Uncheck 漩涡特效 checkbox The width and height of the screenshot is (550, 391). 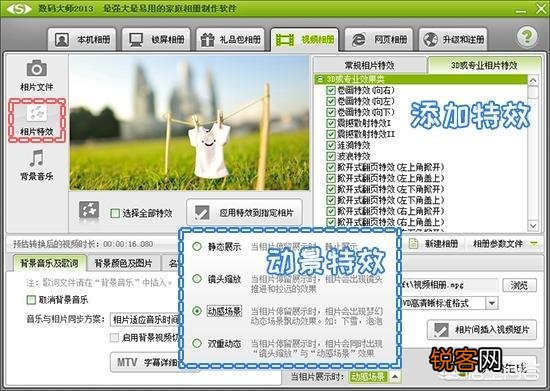coord(331,145)
